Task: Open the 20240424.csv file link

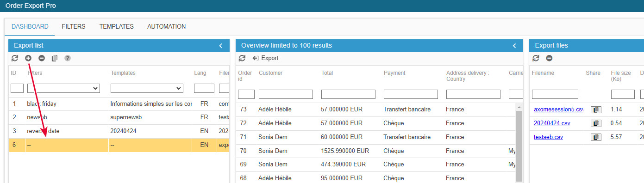Action: 552,123
